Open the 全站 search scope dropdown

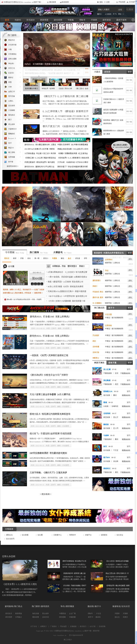pyautogui.click(x=121, y=10)
